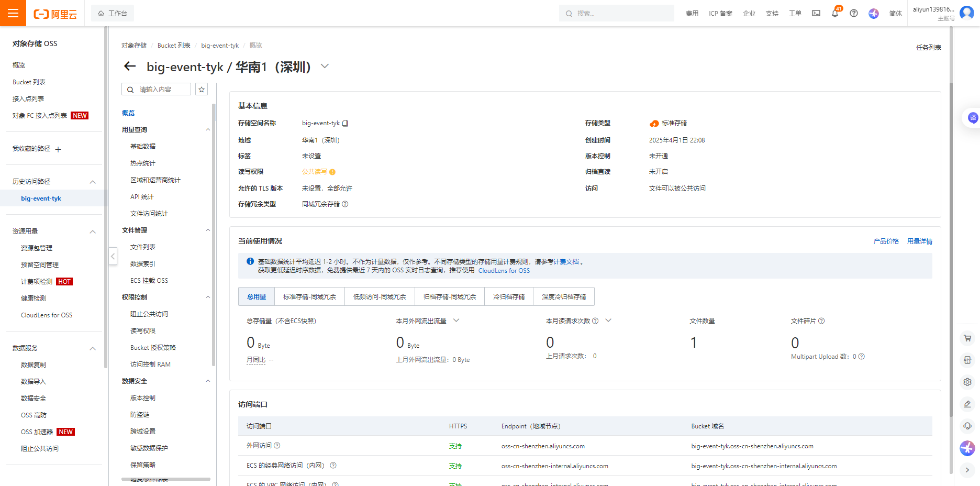Open Bucket 列表 in left sidebar
This screenshot has width=980, height=486.
[x=29, y=82]
